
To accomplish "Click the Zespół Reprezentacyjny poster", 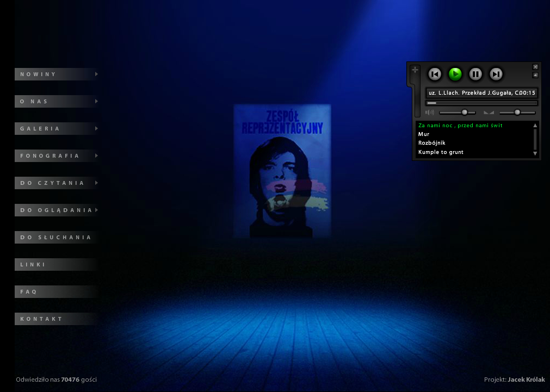I will [x=282, y=171].
